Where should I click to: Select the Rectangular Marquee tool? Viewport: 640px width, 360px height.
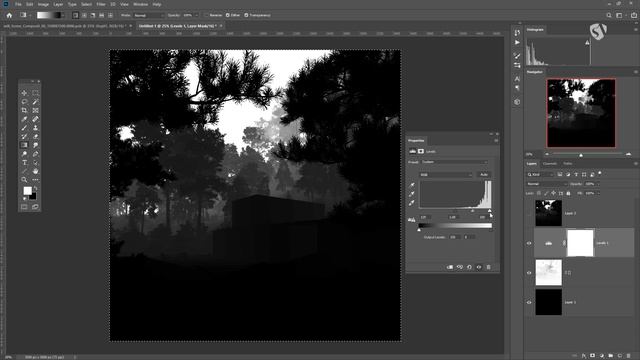click(x=36, y=93)
